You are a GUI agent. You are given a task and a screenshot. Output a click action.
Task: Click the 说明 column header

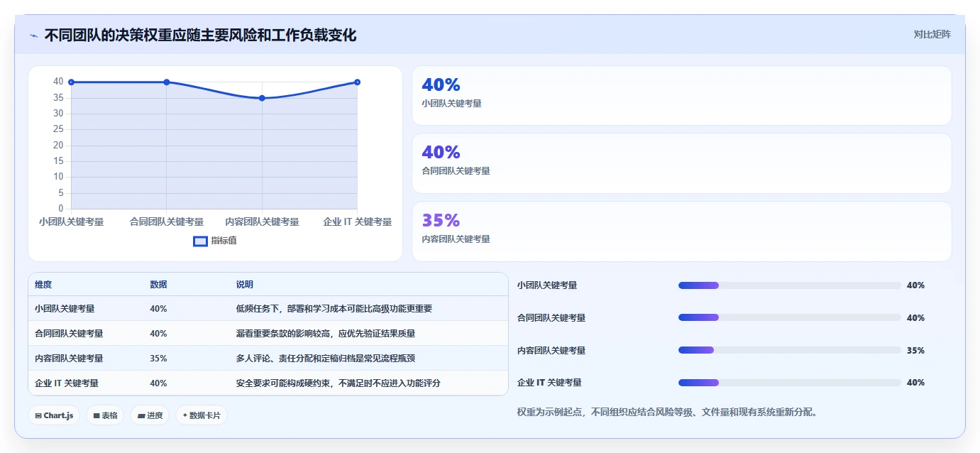(x=245, y=285)
